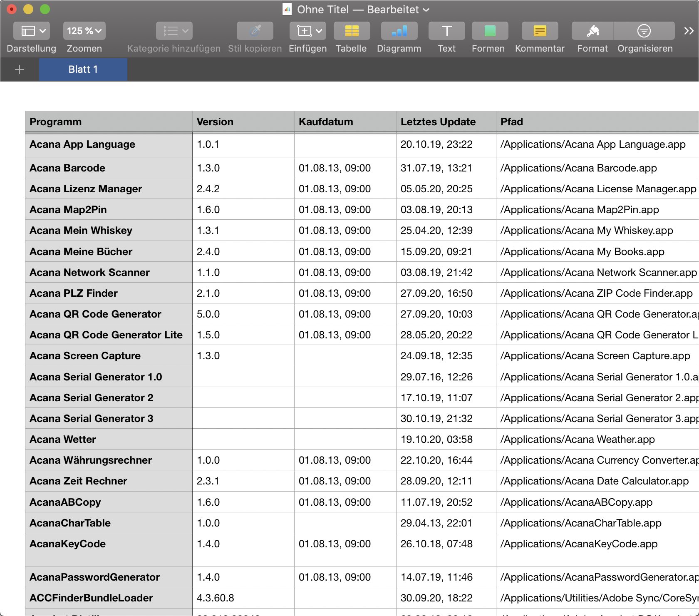Toggle the Format inspector brush icon
Image resolution: width=699 pixels, height=616 pixels.
[592, 31]
